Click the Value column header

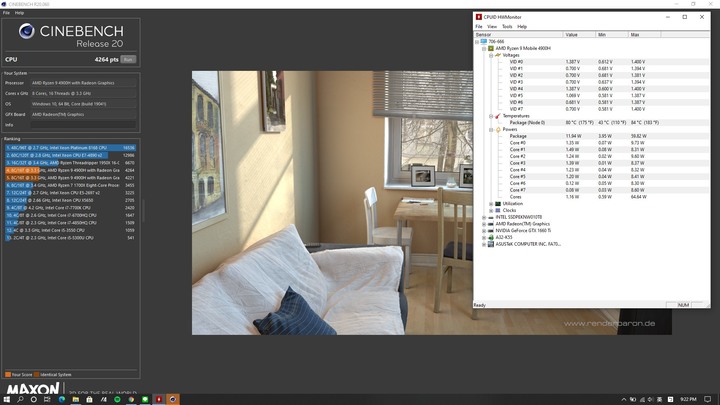579,34
